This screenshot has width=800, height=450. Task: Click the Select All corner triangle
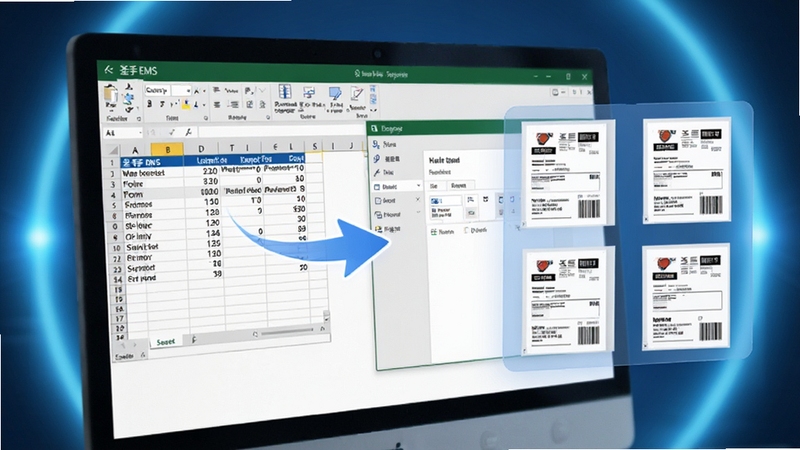113,150
